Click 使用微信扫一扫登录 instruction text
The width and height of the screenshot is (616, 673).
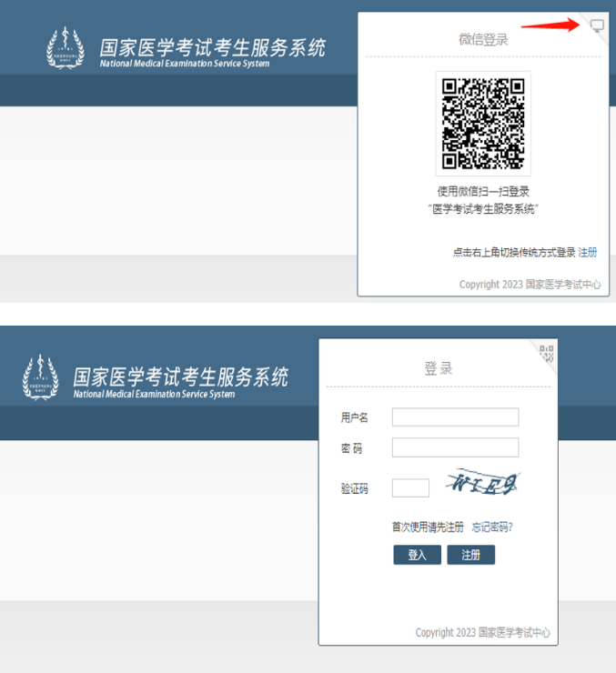point(483,192)
